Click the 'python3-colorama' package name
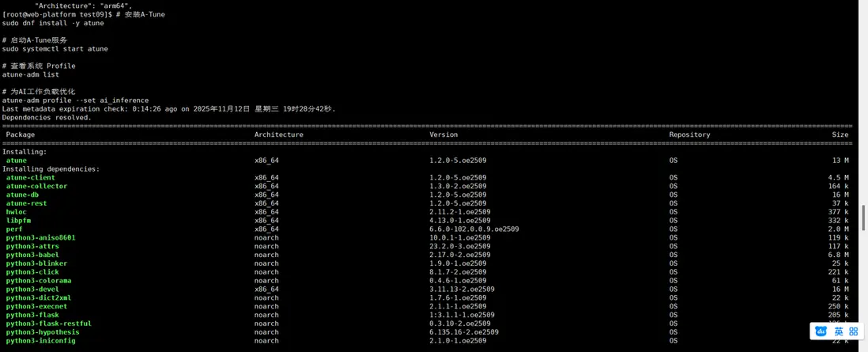The height and width of the screenshot is (352, 868). (x=39, y=281)
